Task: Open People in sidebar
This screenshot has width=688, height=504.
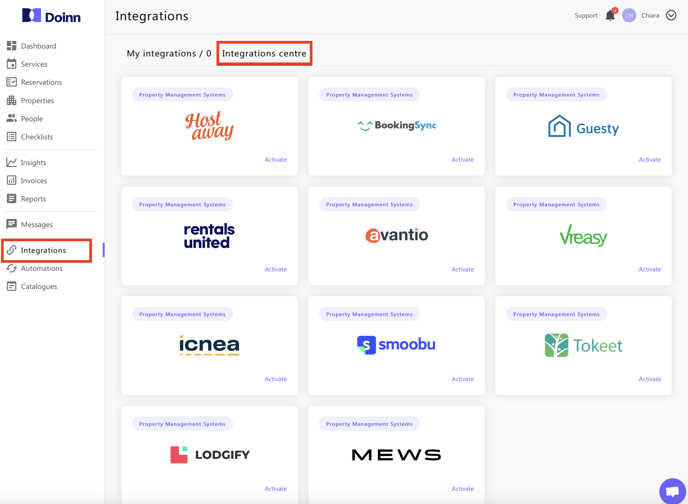Action: (x=32, y=118)
